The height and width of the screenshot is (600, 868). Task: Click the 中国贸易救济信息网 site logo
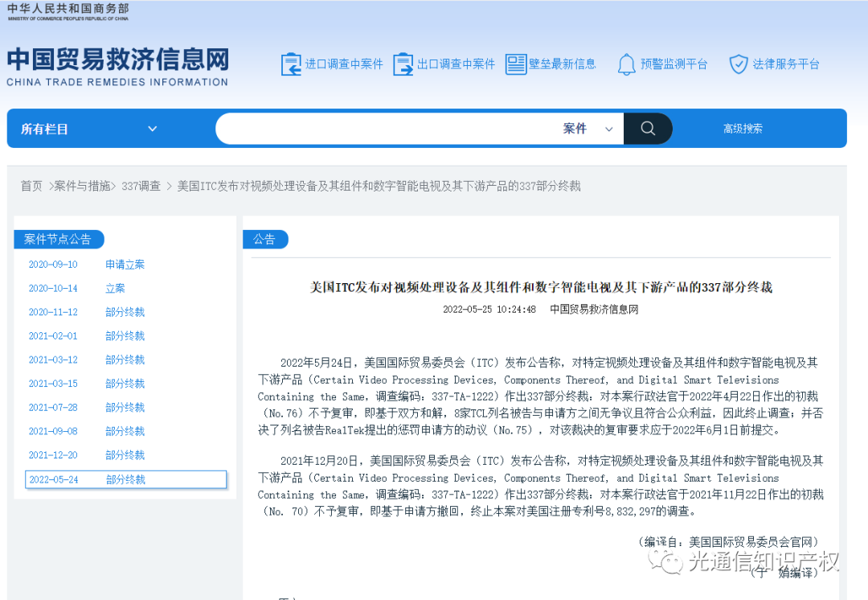(117, 67)
